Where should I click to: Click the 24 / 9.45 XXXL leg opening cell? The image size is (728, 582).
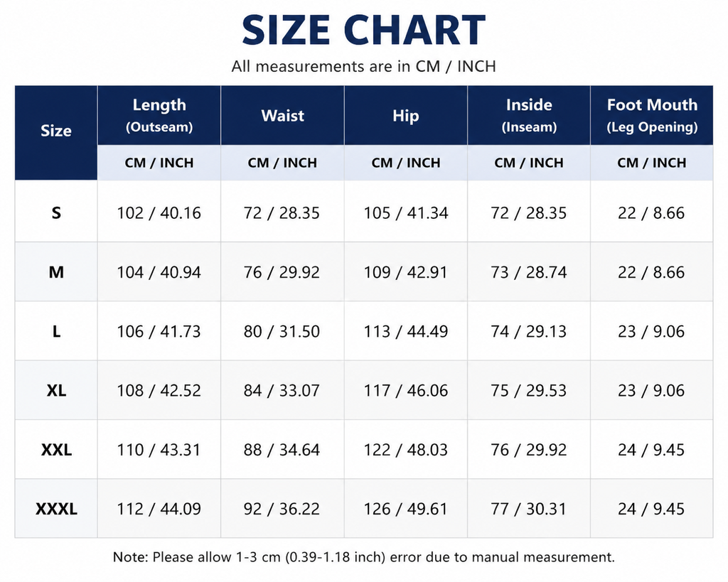pos(652,509)
